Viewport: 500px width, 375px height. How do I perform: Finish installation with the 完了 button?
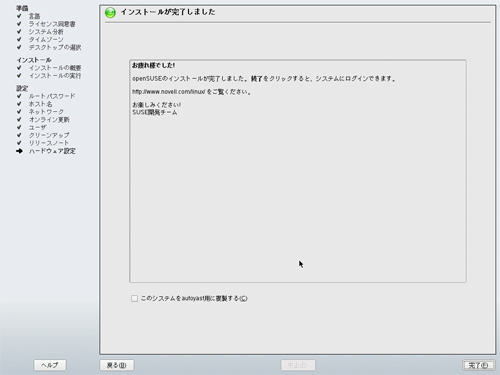(x=478, y=365)
